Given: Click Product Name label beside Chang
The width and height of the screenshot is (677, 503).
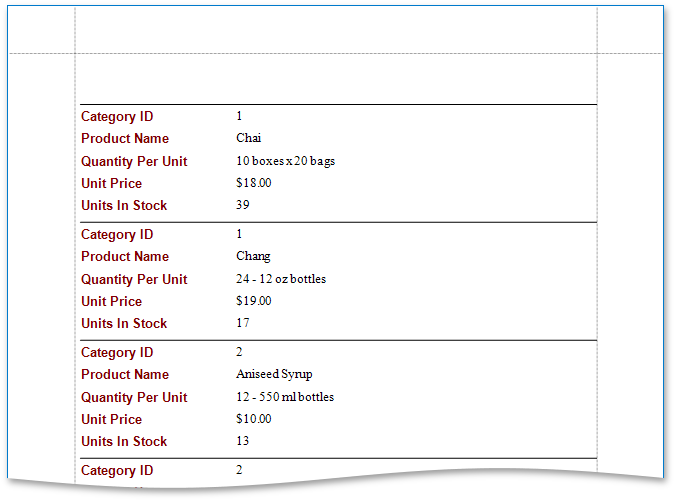Looking at the screenshot, I should (125, 257).
